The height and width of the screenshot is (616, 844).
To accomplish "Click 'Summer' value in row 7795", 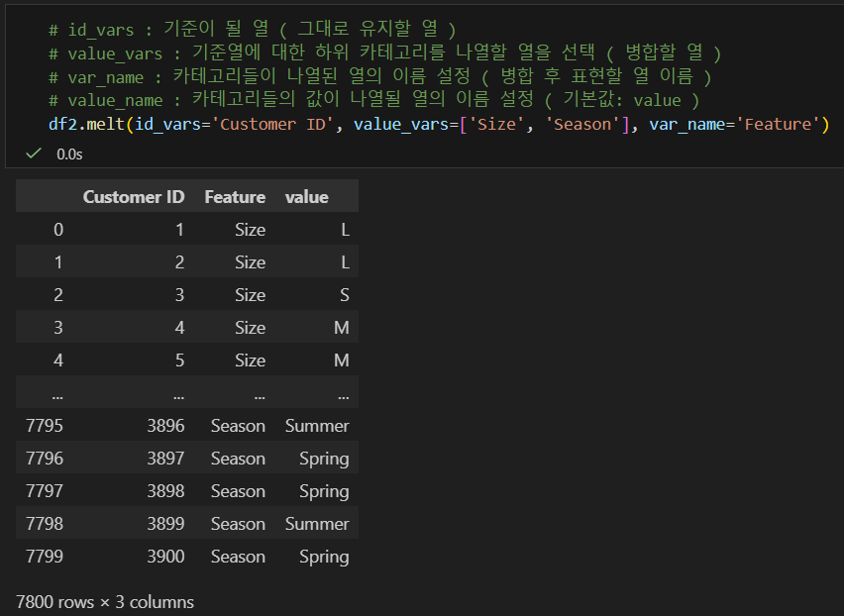I will coord(317,426).
